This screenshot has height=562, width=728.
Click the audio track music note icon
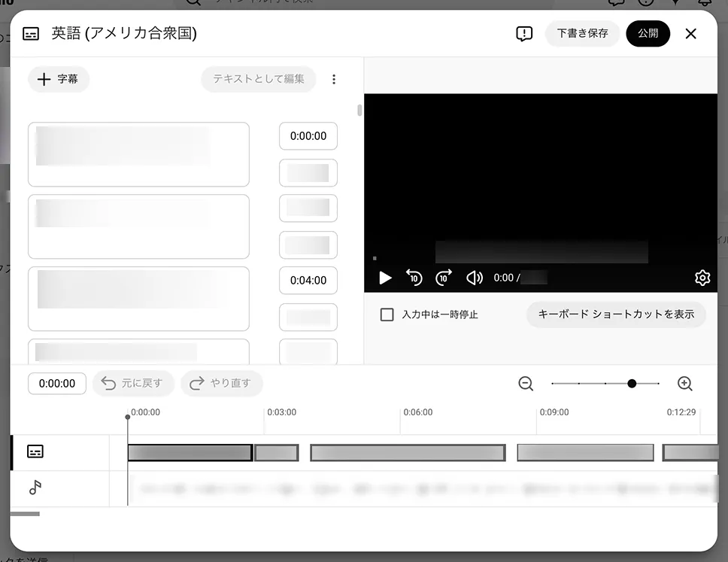35,488
